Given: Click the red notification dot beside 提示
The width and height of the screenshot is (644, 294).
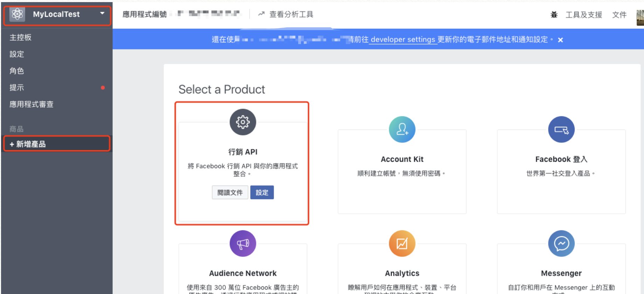Looking at the screenshot, I should pyautogui.click(x=103, y=87).
